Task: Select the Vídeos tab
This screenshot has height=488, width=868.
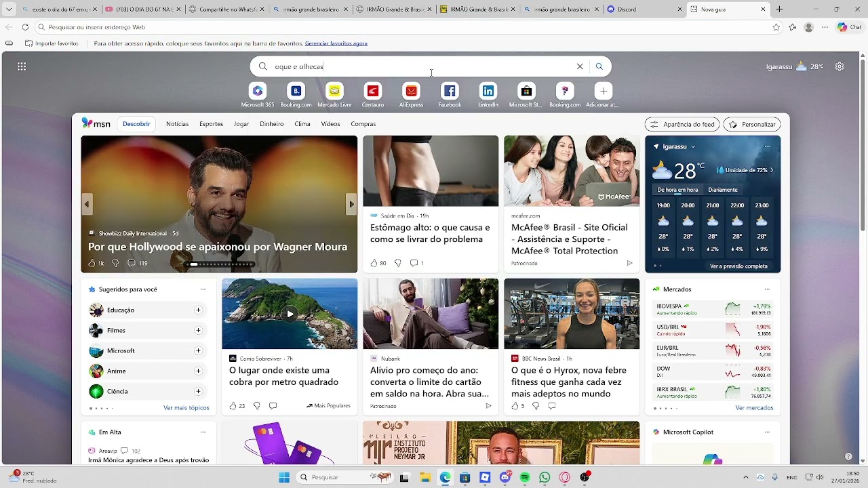Action: 330,124
